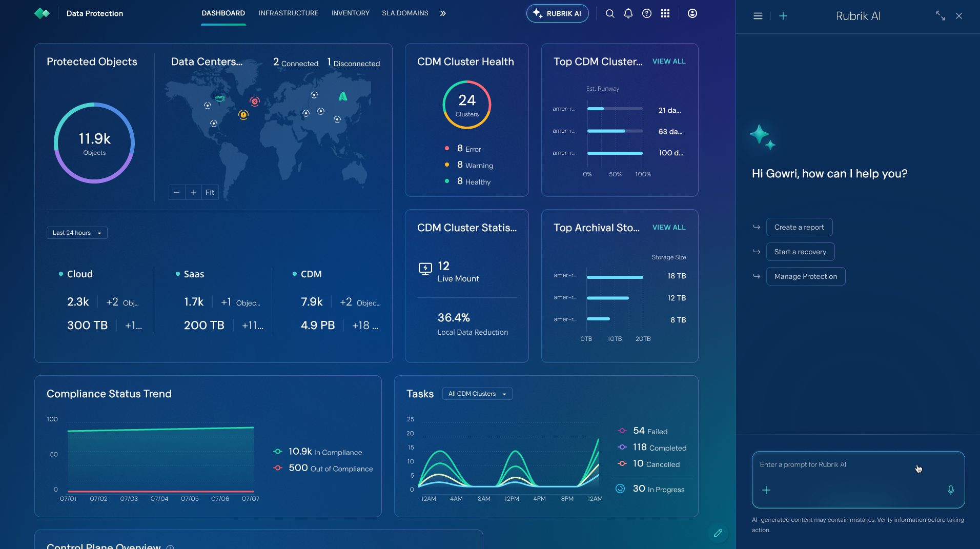Open the Rubrik AI panel hamburger menu
Image resolution: width=980 pixels, height=549 pixels.
pyautogui.click(x=758, y=16)
